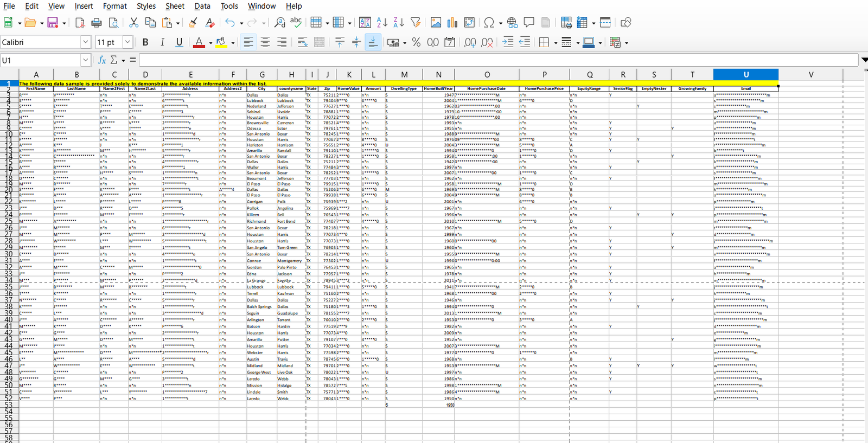Click the Clone Formatting paintbrush icon
Image resolution: width=868 pixels, height=443 pixels.
coord(193,22)
